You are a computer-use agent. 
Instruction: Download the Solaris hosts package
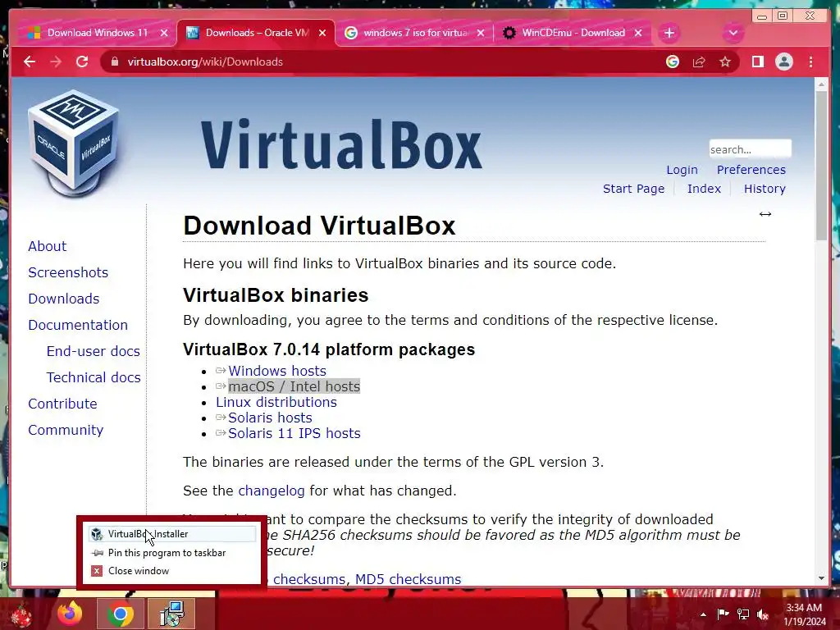point(270,418)
